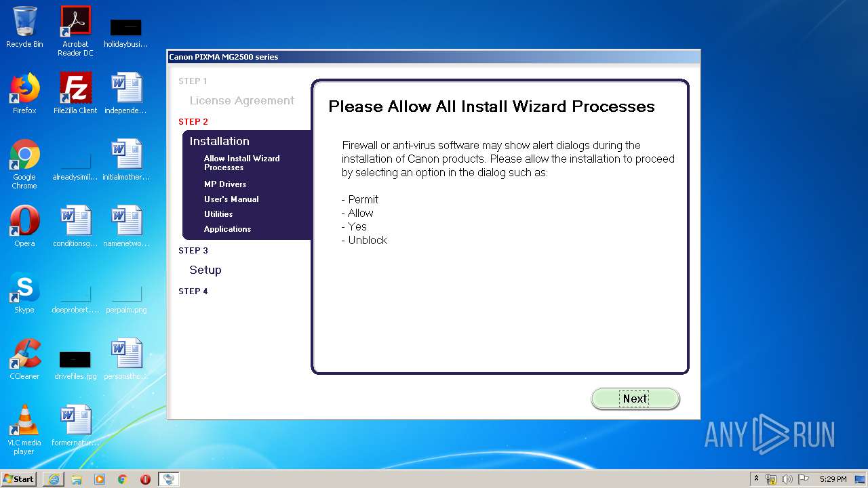Launch CCleaner from the desktop

click(x=24, y=359)
